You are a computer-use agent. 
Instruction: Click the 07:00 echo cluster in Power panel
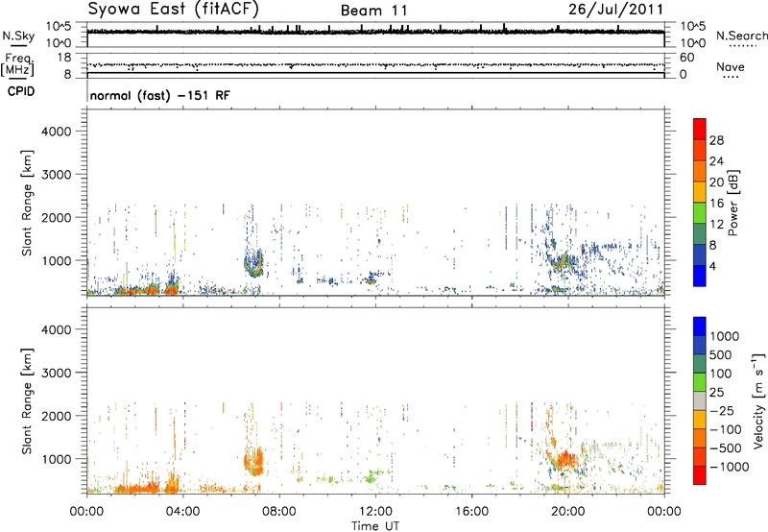253,263
